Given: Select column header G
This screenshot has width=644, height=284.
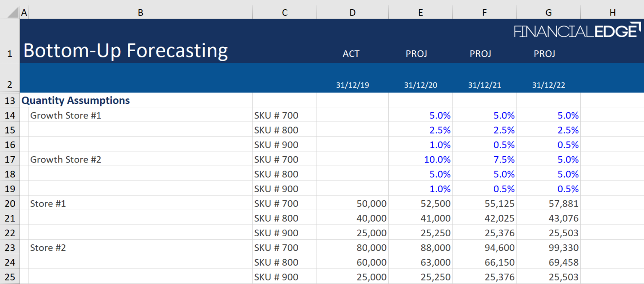Looking at the screenshot, I should click(x=548, y=12).
